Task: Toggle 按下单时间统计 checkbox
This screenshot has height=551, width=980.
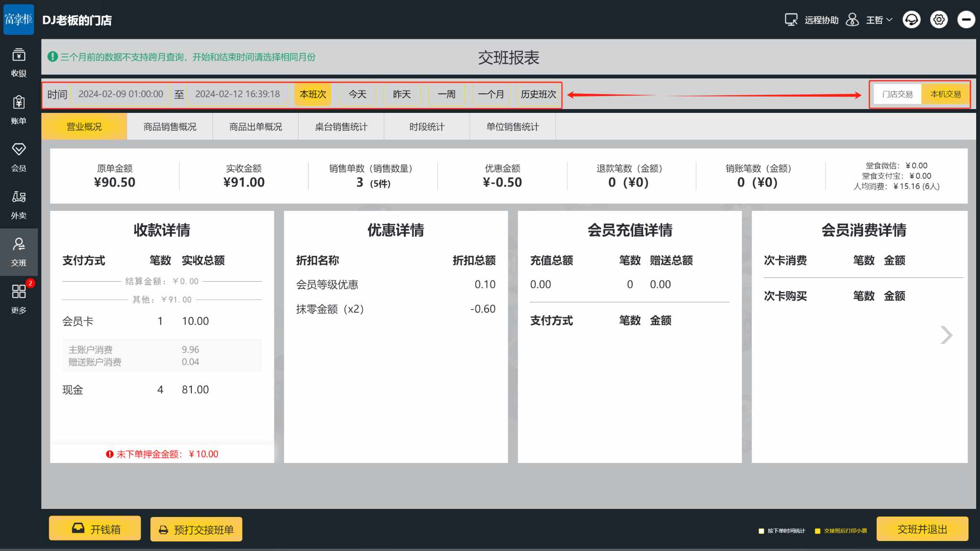Action: coord(761,531)
